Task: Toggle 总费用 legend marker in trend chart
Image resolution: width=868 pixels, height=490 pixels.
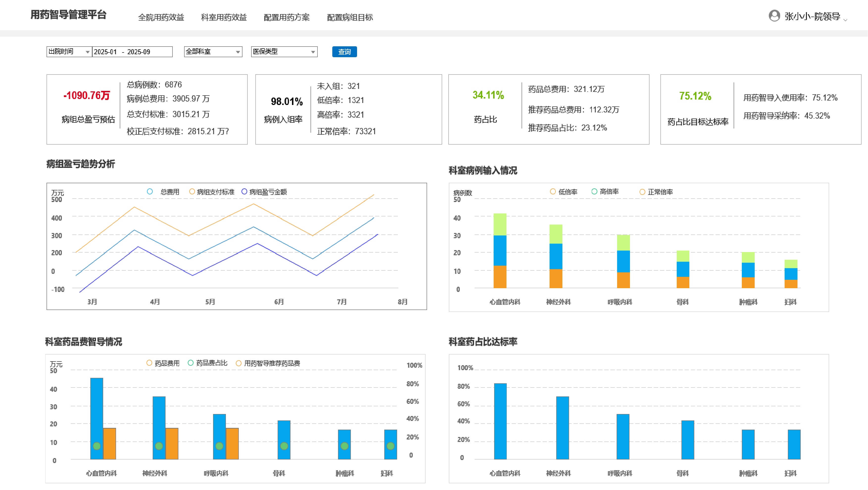Action: 150,192
